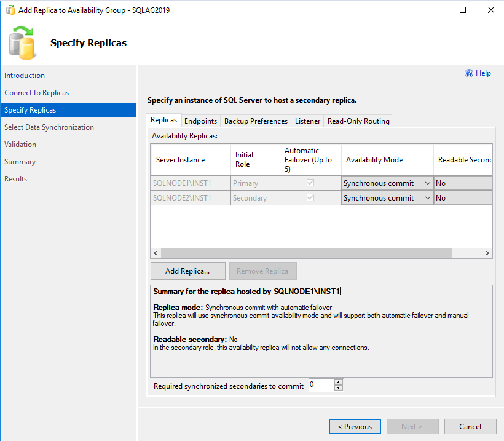Image resolution: width=504 pixels, height=441 pixels.
Task: Open the Backup Preferences tab
Action: click(x=256, y=121)
